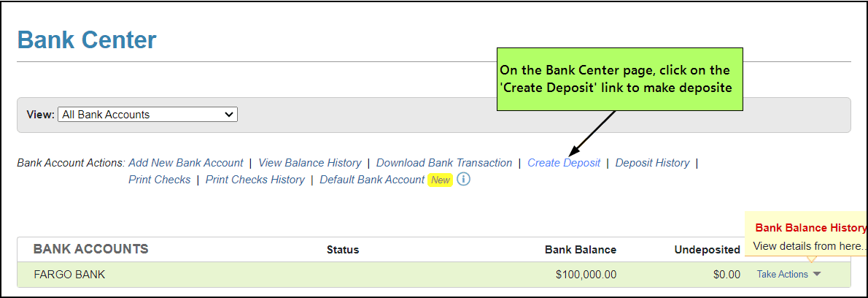This screenshot has height=298, width=868.
Task: Click the Bank Balance column header
Action: [581, 250]
